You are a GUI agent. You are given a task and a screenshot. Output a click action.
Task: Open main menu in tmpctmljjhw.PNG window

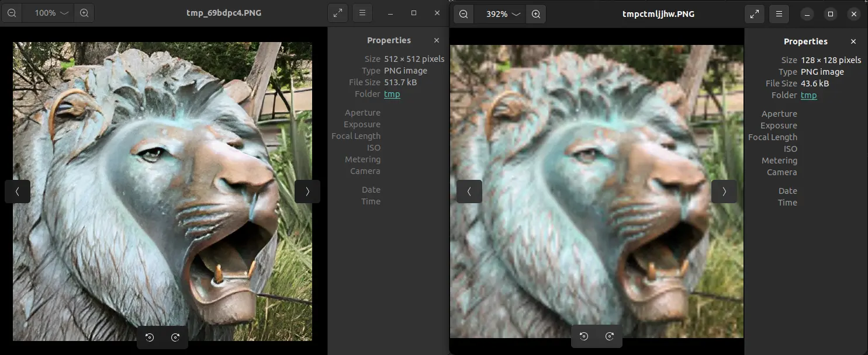pos(779,14)
